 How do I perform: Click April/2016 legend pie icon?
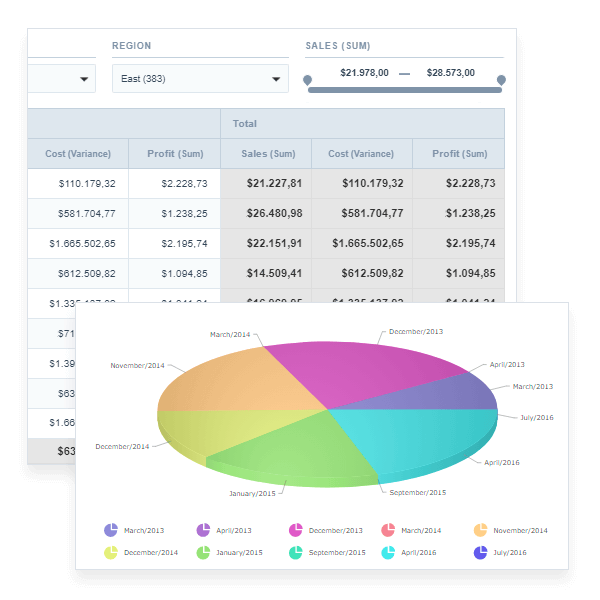388,552
